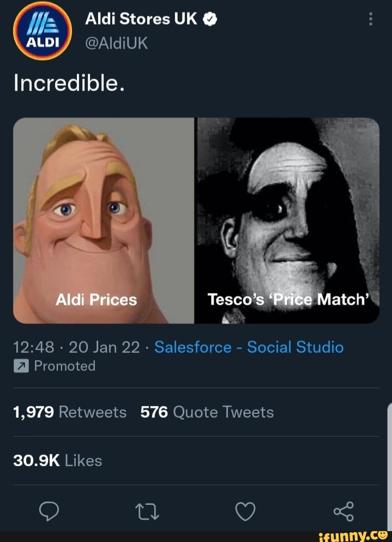This screenshot has height=542, width=392.
Task: Show the 576 Quote Tweets
Action: point(207,412)
